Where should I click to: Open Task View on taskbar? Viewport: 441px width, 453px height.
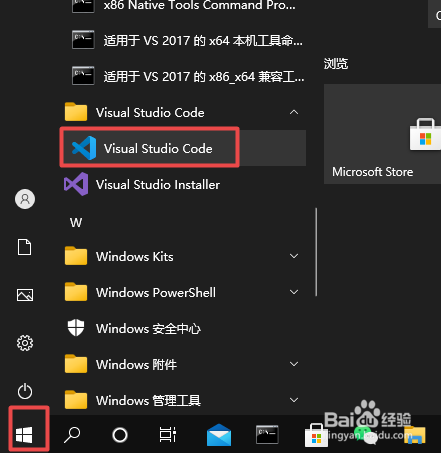coord(167,435)
